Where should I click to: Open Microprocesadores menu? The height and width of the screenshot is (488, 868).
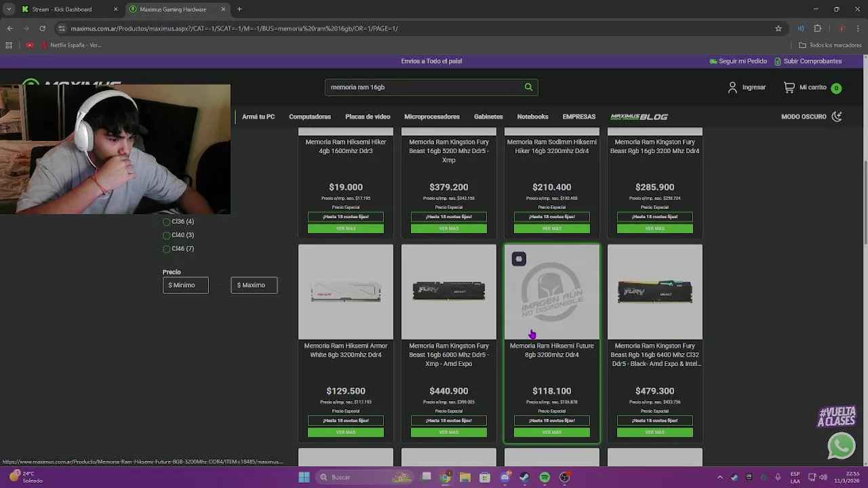[432, 117]
